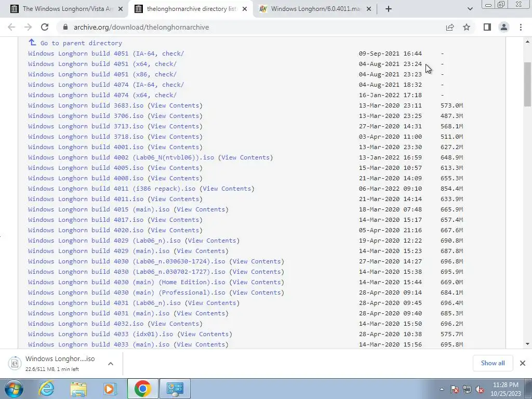Click the page vertical scrollbar thumb
The image size is (532, 399).
point(528,85)
